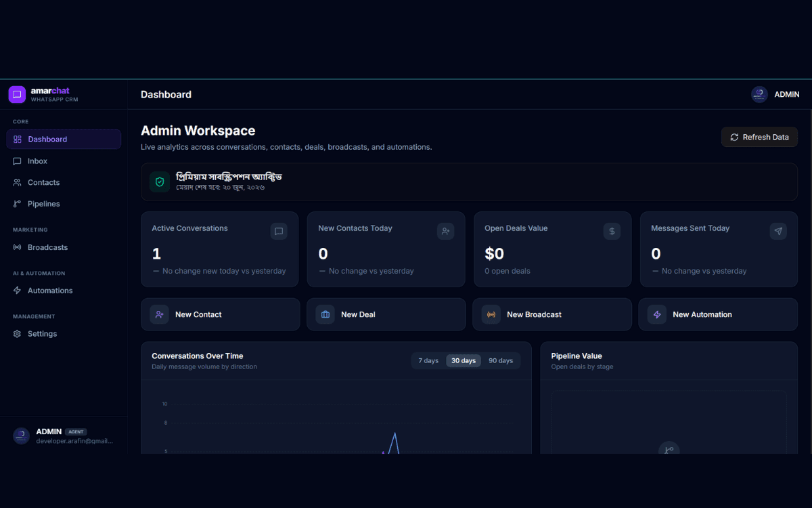This screenshot has height=508, width=812.
Task: Click the New Contact button
Action: [220, 314]
